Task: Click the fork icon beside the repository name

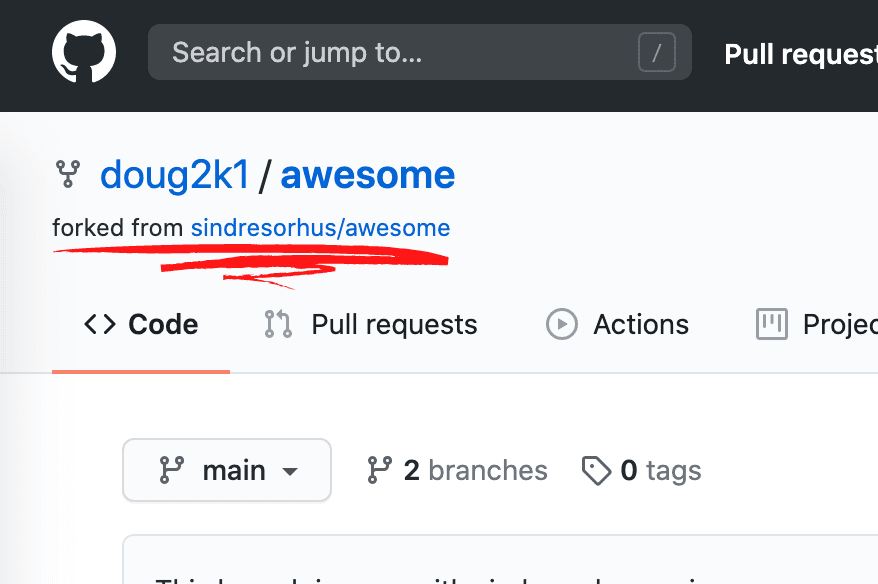Action: 67,174
